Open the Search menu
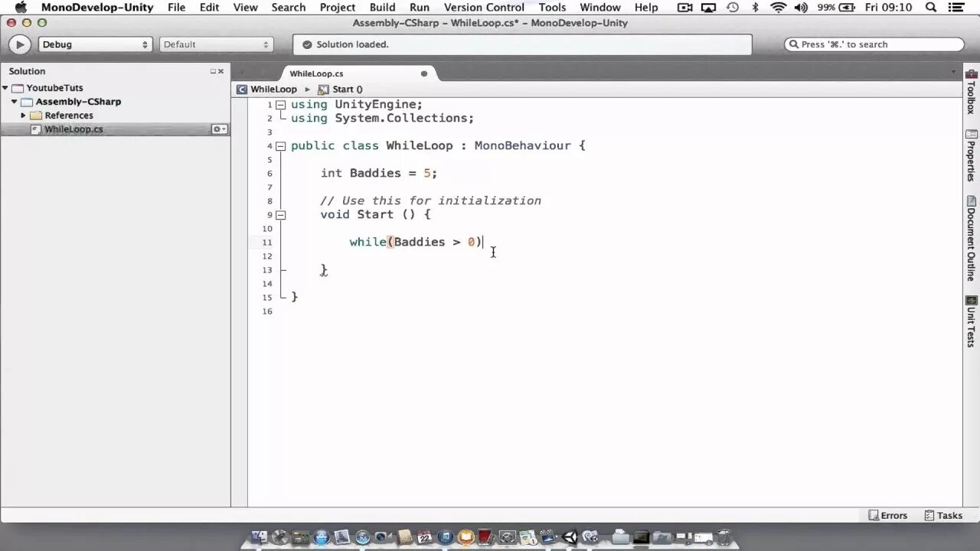This screenshot has width=980, height=551. pyautogui.click(x=289, y=8)
